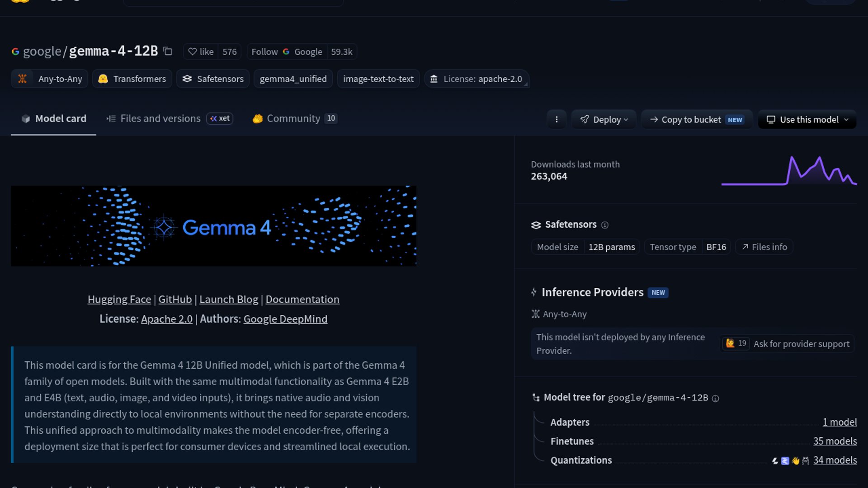Open the Hugging Face link
The height and width of the screenshot is (488, 868).
point(119,299)
